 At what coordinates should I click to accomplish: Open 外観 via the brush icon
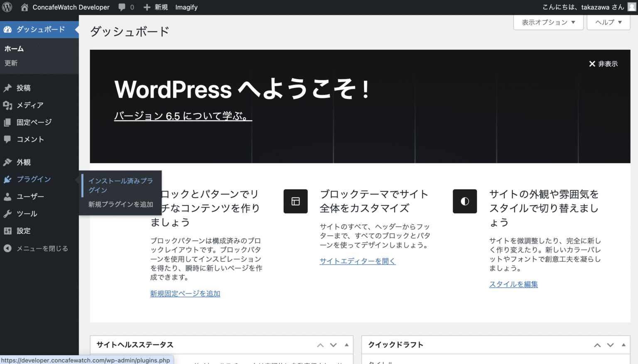(8, 162)
